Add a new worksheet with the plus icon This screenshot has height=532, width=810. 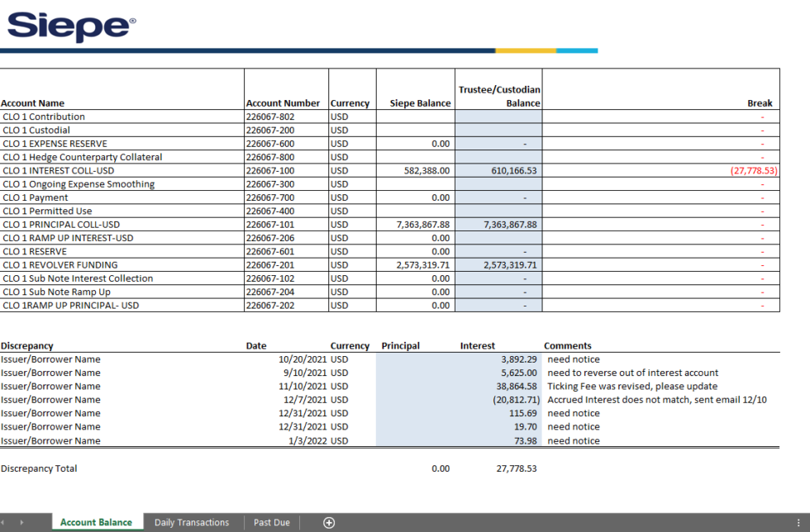[328, 522]
